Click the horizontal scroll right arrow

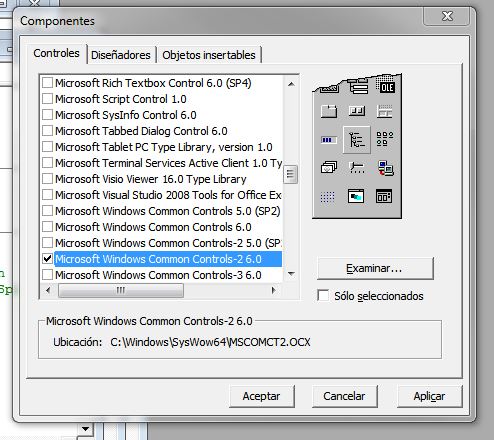pyautogui.click(x=274, y=290)
